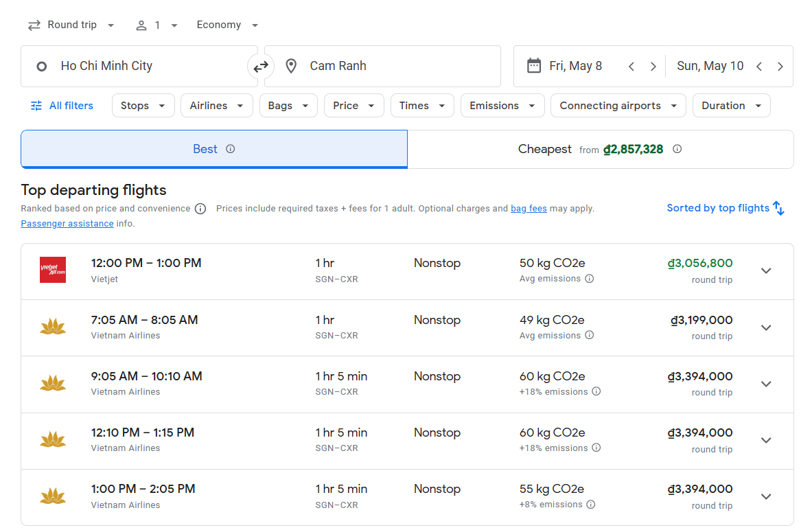Open the Round trip type dropdown
812x530 pixels.
(71, 25)
